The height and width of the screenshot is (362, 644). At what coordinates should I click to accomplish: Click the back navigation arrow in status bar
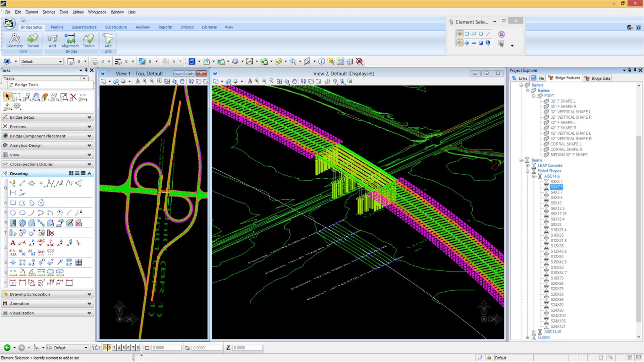click(7, 348)
